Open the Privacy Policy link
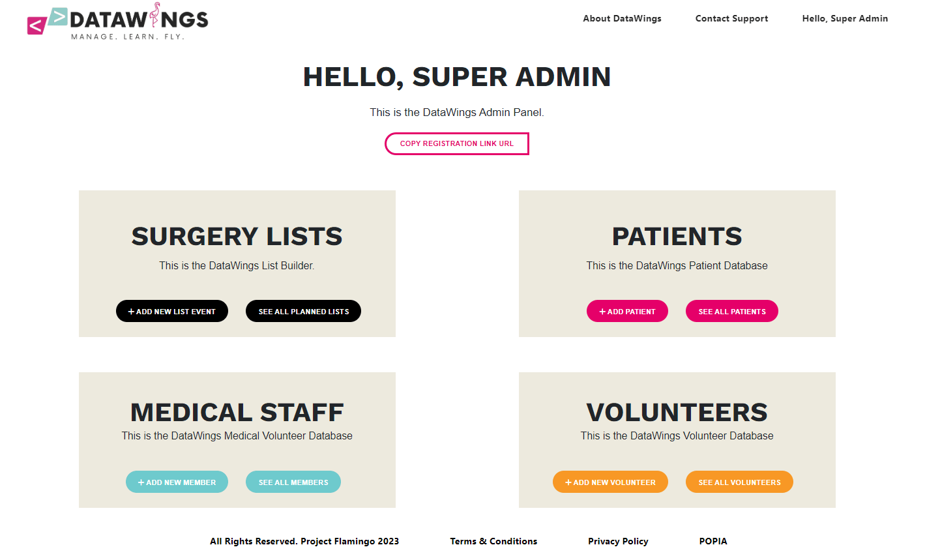The width and height of the screenshot is (940, 560). click(618, 541)
